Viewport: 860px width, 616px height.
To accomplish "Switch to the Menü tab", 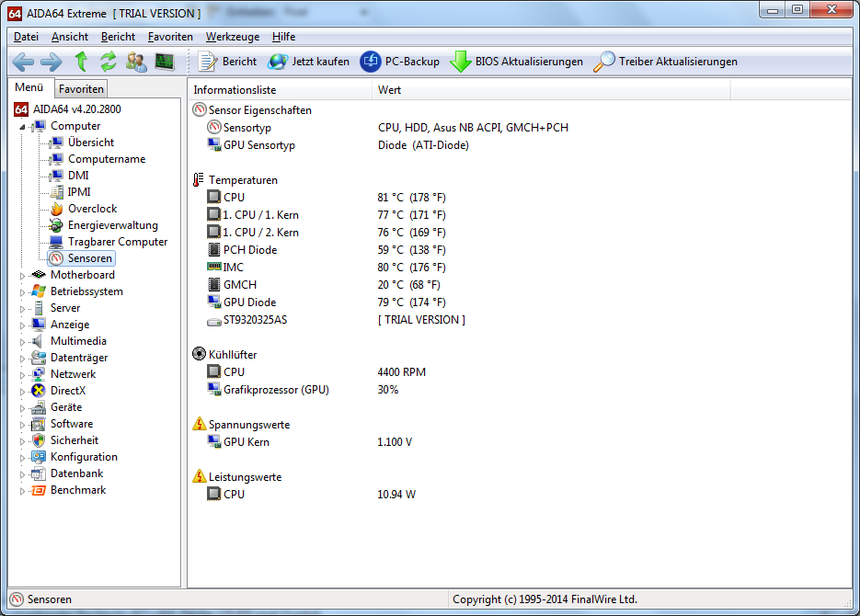I will tap(30, 87).
